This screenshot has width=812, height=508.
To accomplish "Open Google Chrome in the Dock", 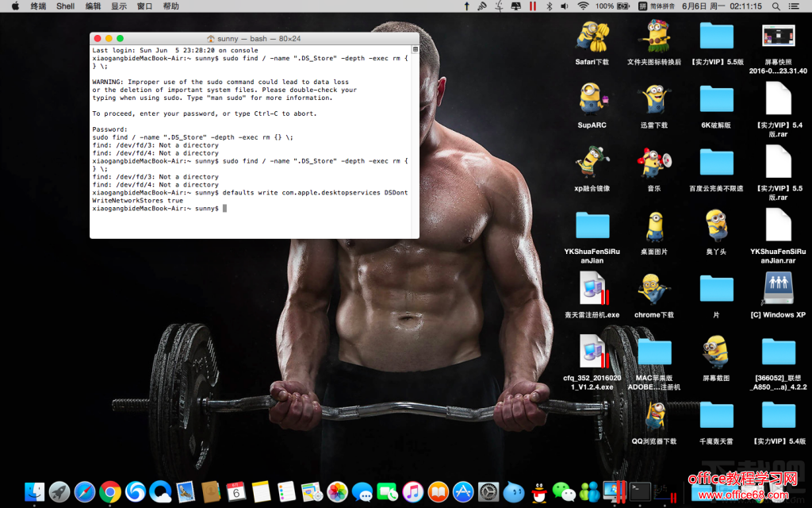I will (x=110, y=491).
